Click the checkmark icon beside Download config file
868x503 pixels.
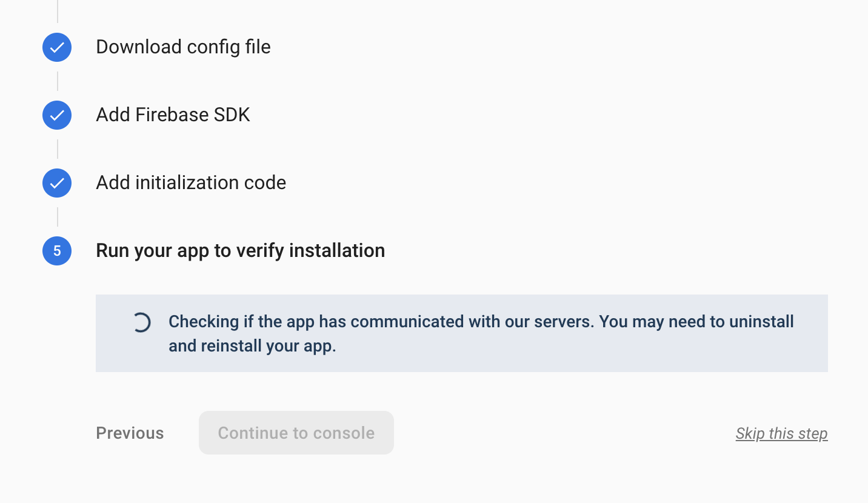click(x=57, y=47)
